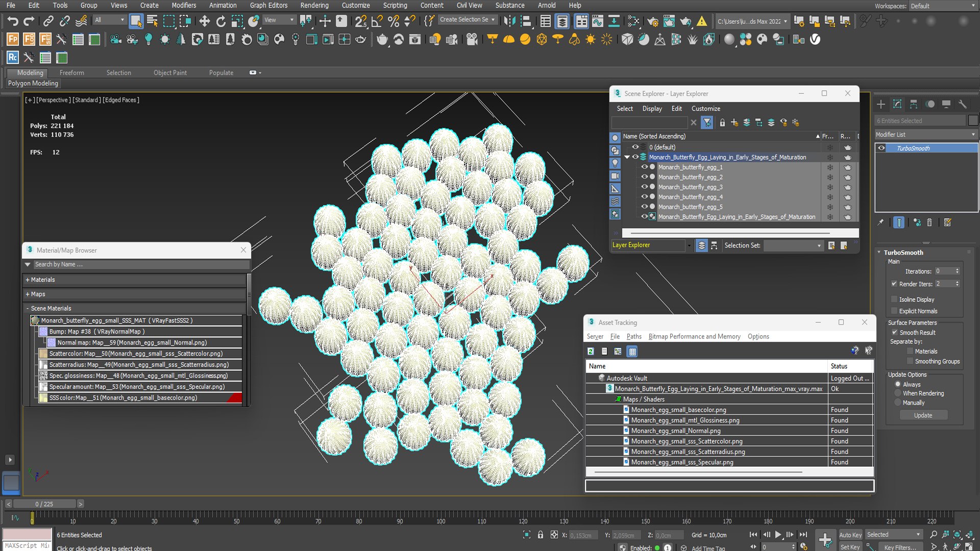The image size is (980, 551).
Task: Enable the Explicit Normals checkbox
Action: 894,311
